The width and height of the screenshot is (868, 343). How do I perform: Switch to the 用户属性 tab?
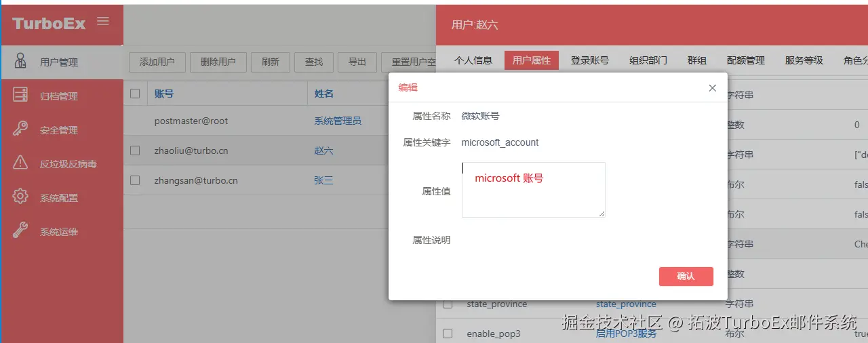[x=532, y=60]
